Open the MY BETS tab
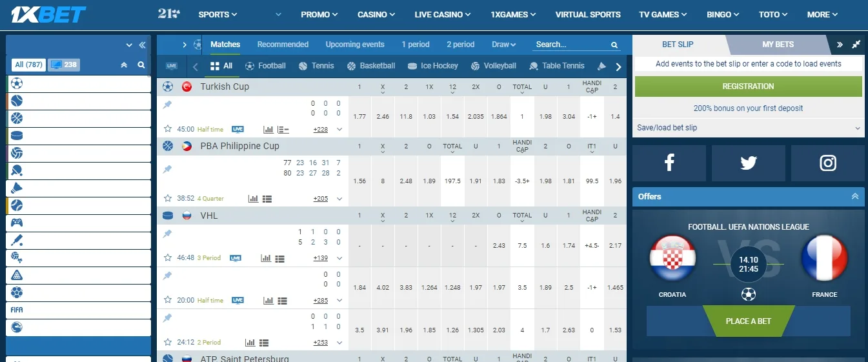Image resolution: width=868 pixels, height=362 pixels. tap(778, 45)
